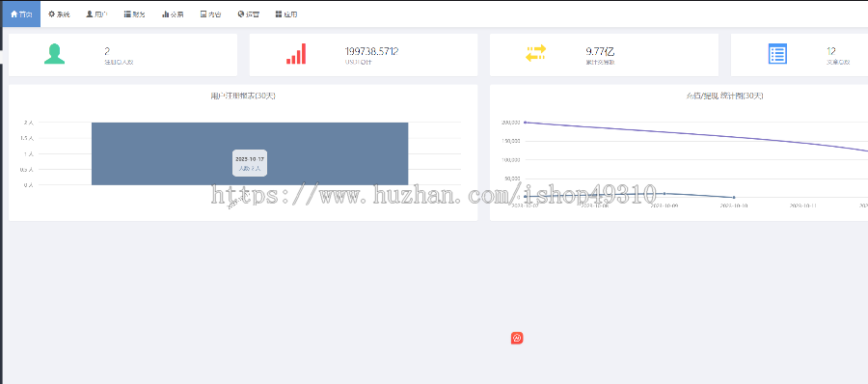Click the red floating round badge icon
Screen dimensions: 868x384
pos(517,338)
